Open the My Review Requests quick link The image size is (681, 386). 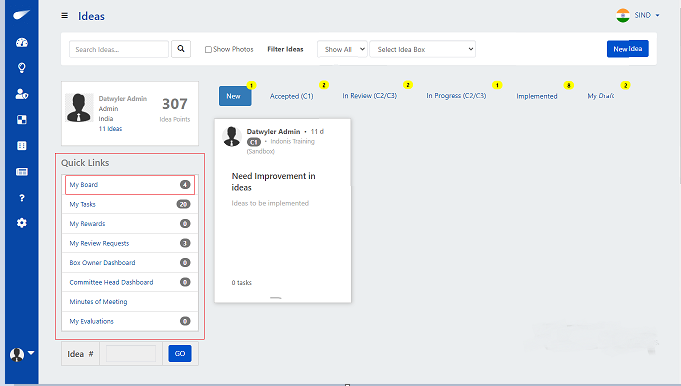130,243
